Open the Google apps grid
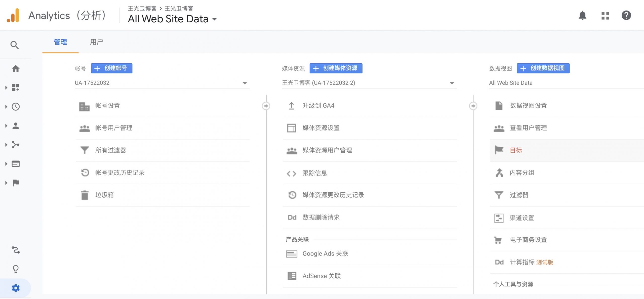644x299 pixels. [x=605, y=16]
